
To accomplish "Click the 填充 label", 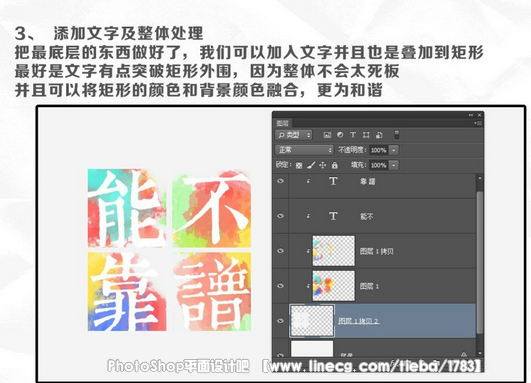I will (x=359, y=165).
